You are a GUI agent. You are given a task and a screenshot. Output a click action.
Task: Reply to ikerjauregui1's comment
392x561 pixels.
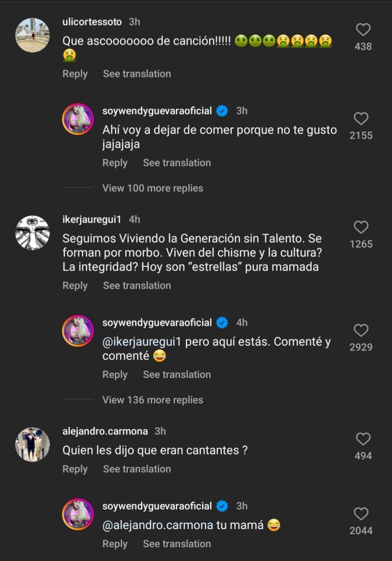(75, 285)
